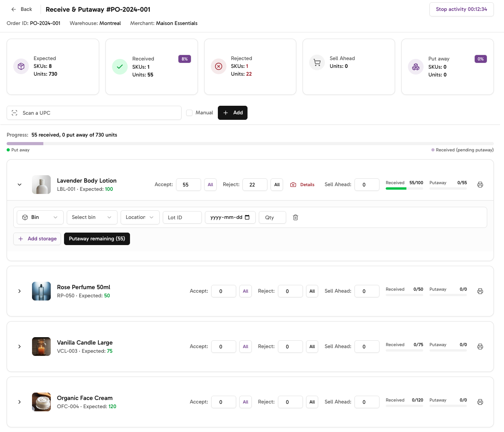
Task: Click the print icon for Rose Perfume 50ml
Action: pos(480,291)
